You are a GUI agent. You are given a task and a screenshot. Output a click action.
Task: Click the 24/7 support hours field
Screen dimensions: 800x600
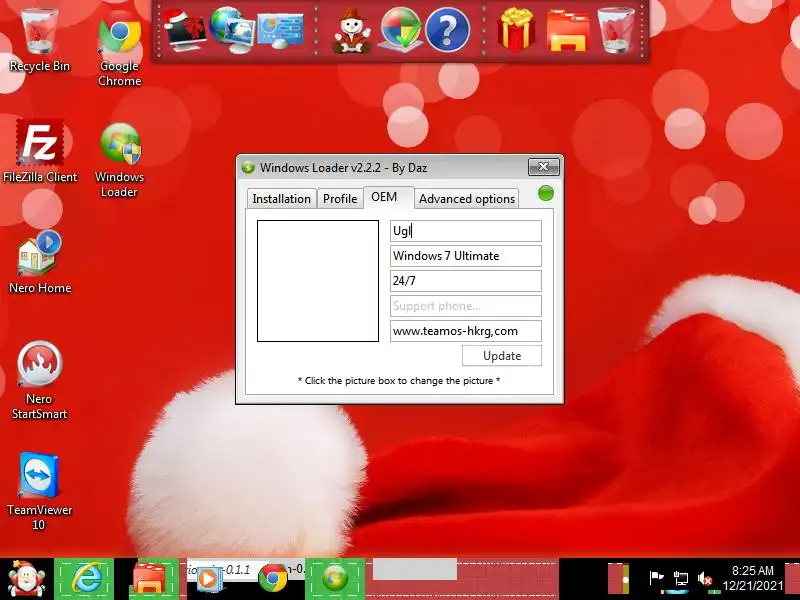[466, 281]
